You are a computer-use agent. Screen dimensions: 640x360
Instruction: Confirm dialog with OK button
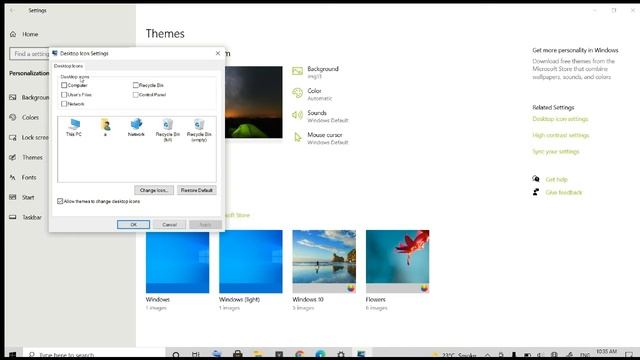pos(133,224)
